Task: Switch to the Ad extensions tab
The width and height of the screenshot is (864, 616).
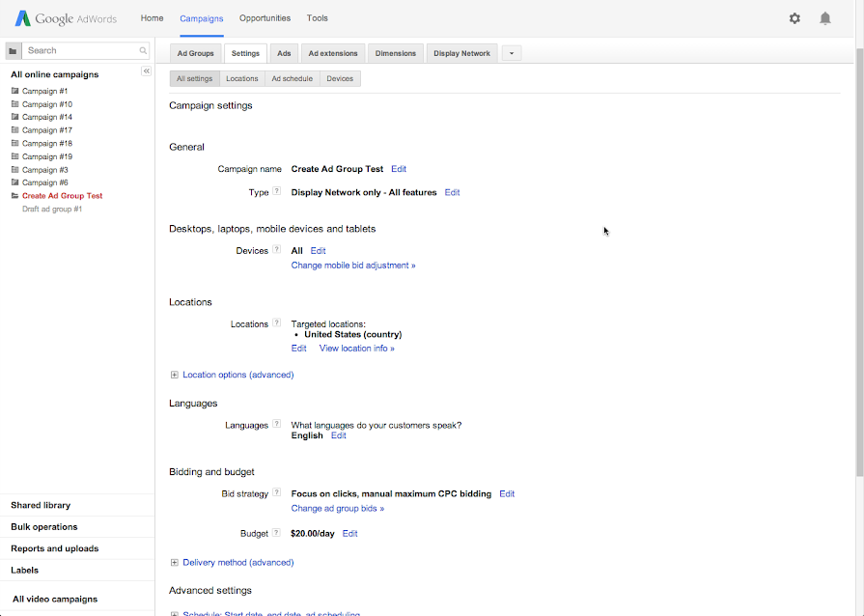Action: point(332,53)
